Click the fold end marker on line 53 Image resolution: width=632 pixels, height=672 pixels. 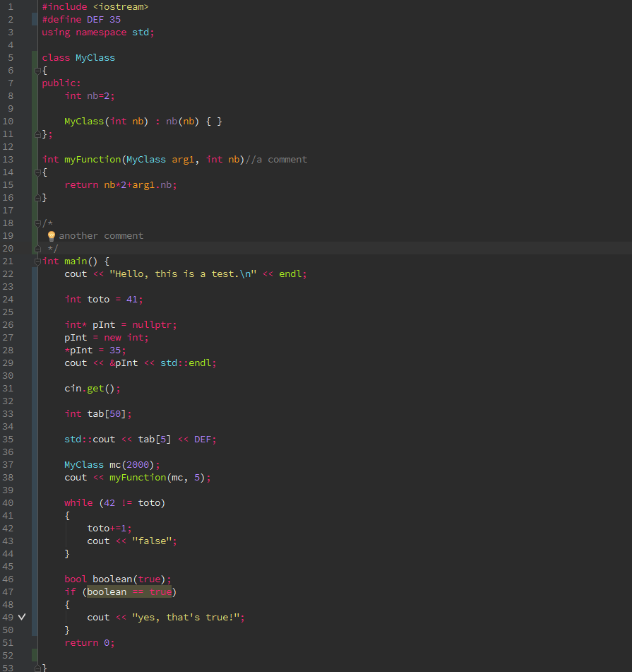(x=37, y=666)
